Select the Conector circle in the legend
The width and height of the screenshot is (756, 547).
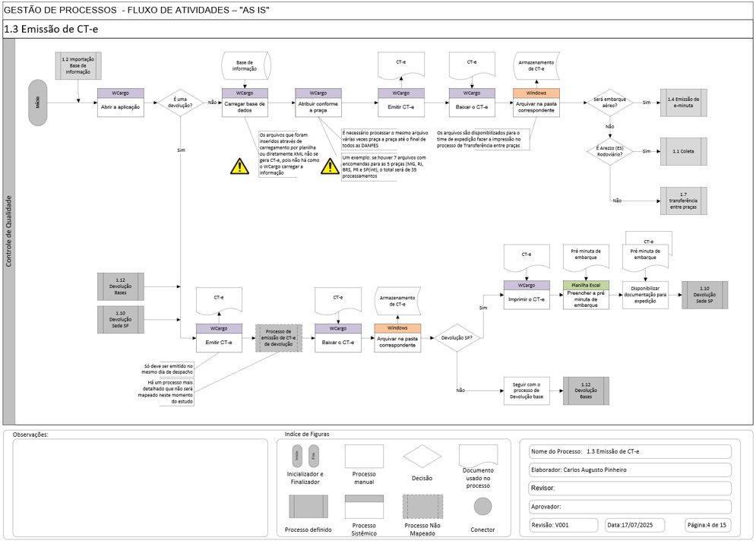[x=482, y=507]
